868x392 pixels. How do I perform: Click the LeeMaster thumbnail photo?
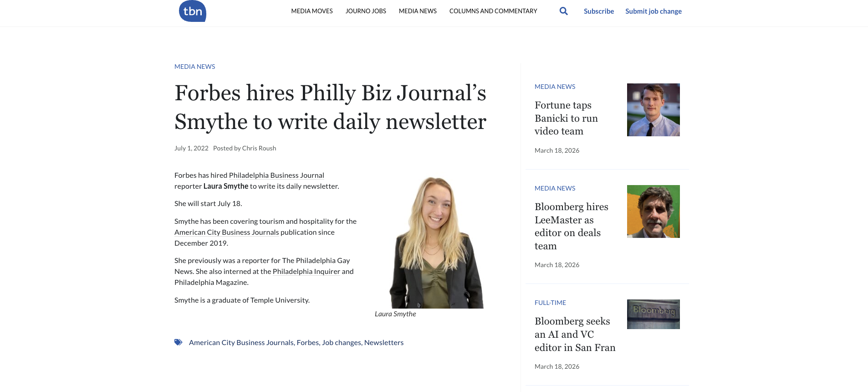click(653, 211)
